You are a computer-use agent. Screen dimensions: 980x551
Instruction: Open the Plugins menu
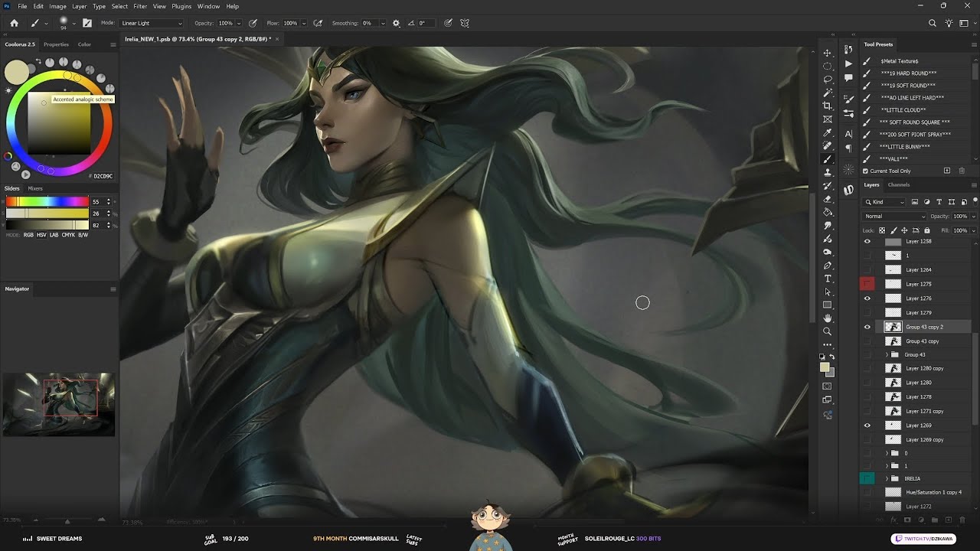(x=181, y=6)
